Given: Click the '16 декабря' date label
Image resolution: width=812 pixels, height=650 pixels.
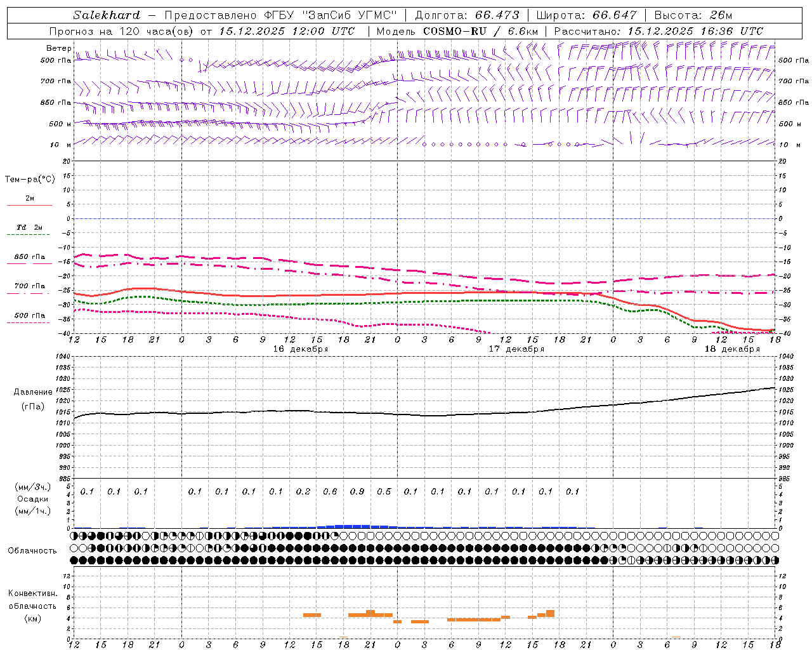Looking at the screenshot, I should pos(300,349).
